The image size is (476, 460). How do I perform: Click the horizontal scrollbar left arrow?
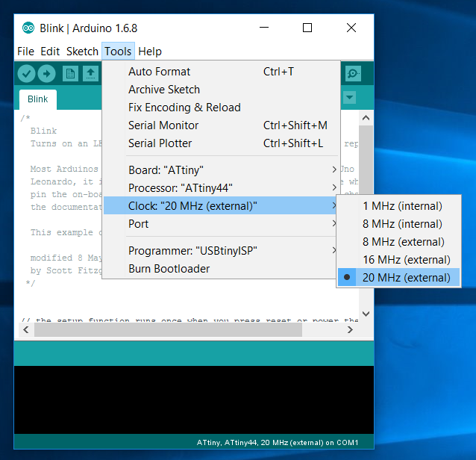coord(26,330)
